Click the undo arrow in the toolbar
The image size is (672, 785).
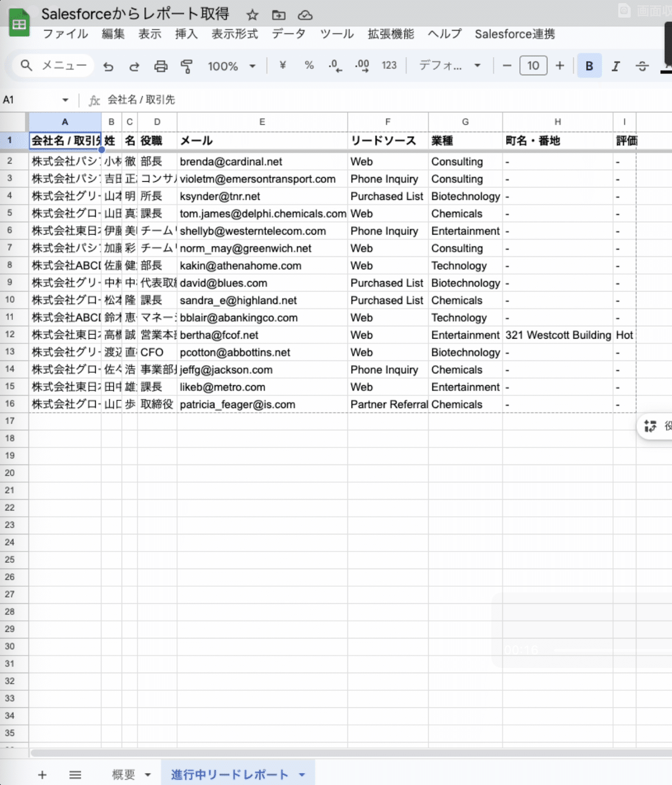tap(108, 67)
